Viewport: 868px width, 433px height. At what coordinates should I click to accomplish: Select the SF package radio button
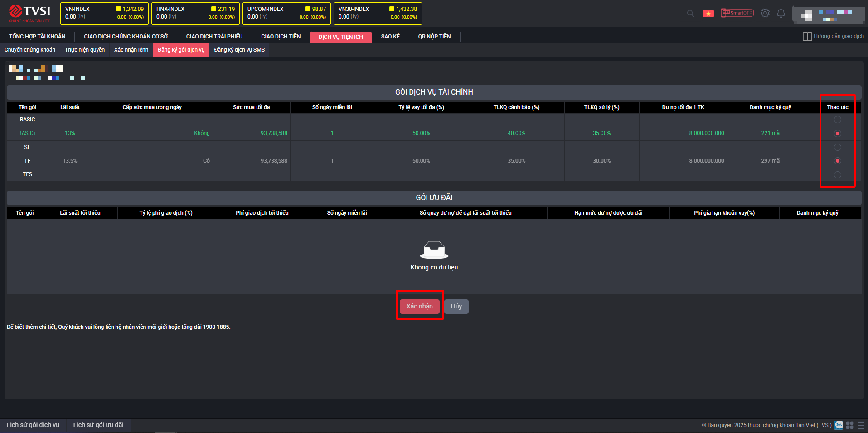pyautogui.click(x=837, y=147)
